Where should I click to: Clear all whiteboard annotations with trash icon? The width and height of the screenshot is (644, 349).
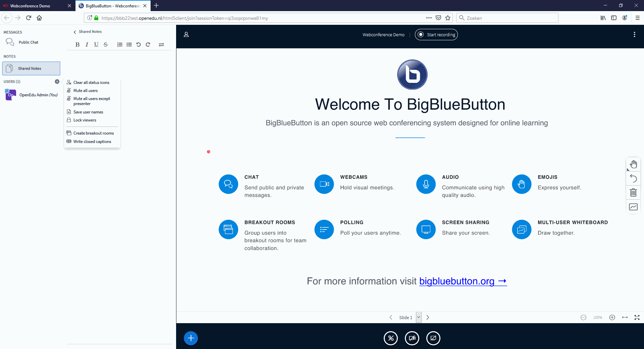point(633,193)
